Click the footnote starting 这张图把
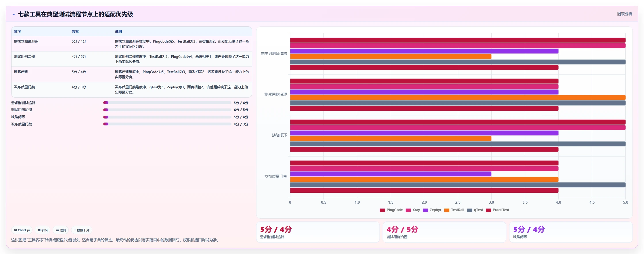644x254 pixels. click(x=116, y=240)
